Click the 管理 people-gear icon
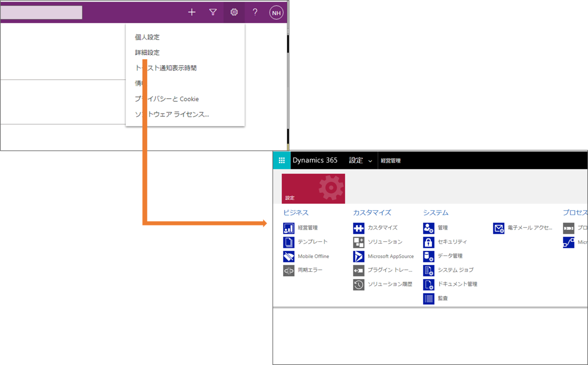Viewport: 588px width, 365px height. (x=429, y=228)
